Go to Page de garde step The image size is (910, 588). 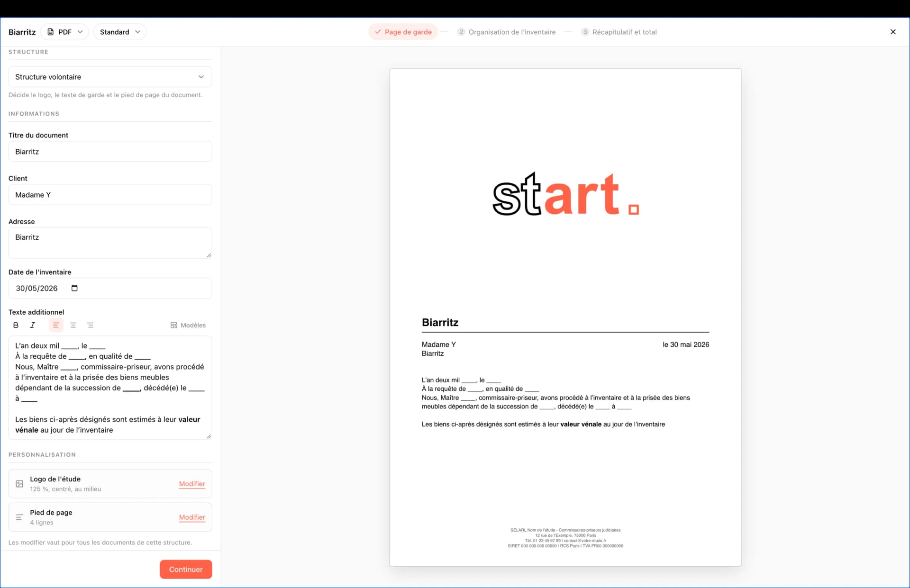click(x=403, y=32)
